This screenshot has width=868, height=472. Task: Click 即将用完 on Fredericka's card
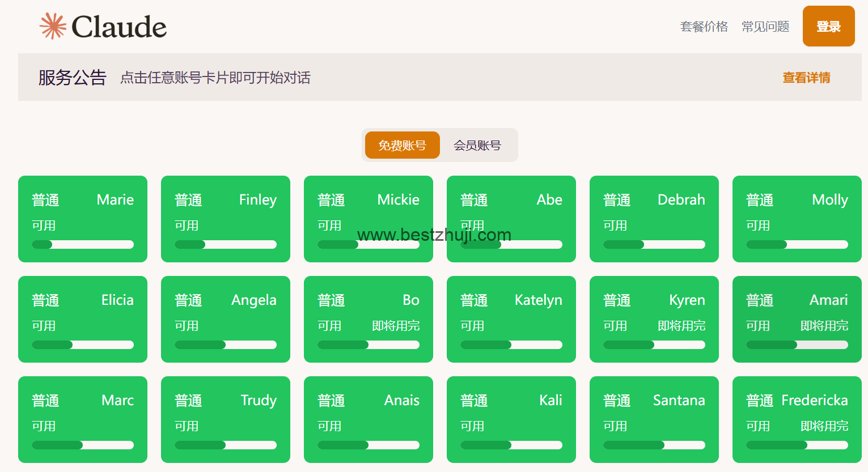[x=824, y=426]
